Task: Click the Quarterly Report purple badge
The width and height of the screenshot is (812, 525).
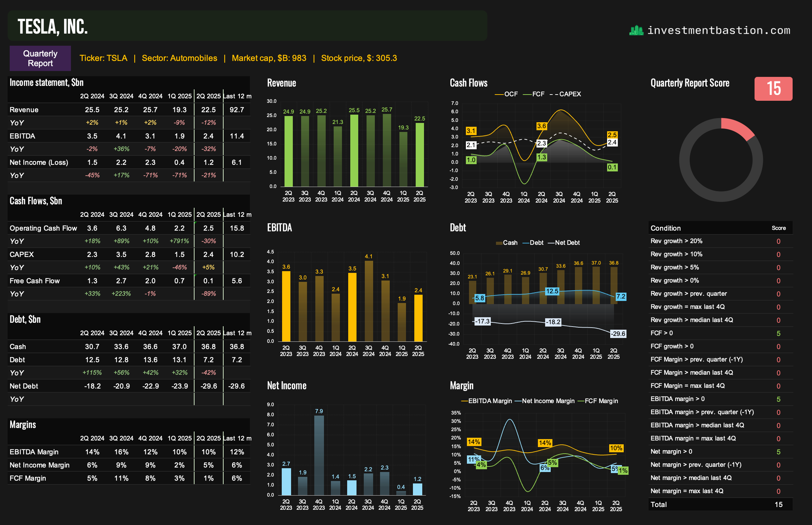Action: pos(40,58)
